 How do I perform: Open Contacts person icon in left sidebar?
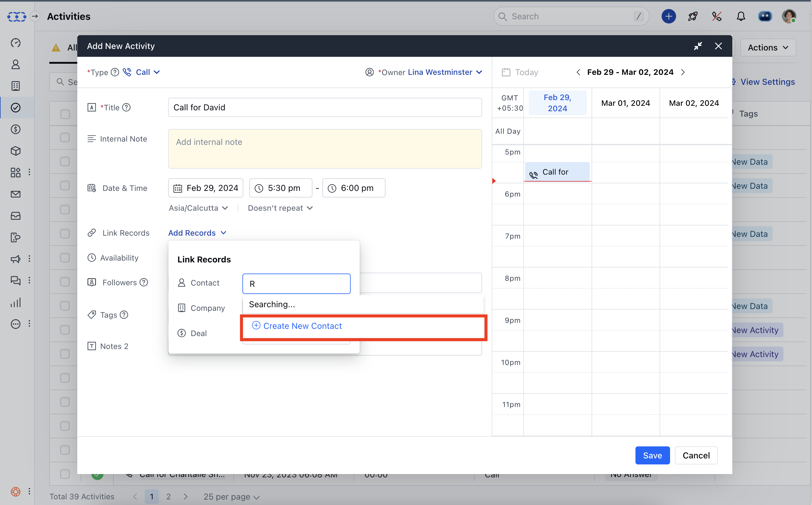coord(16,64)
